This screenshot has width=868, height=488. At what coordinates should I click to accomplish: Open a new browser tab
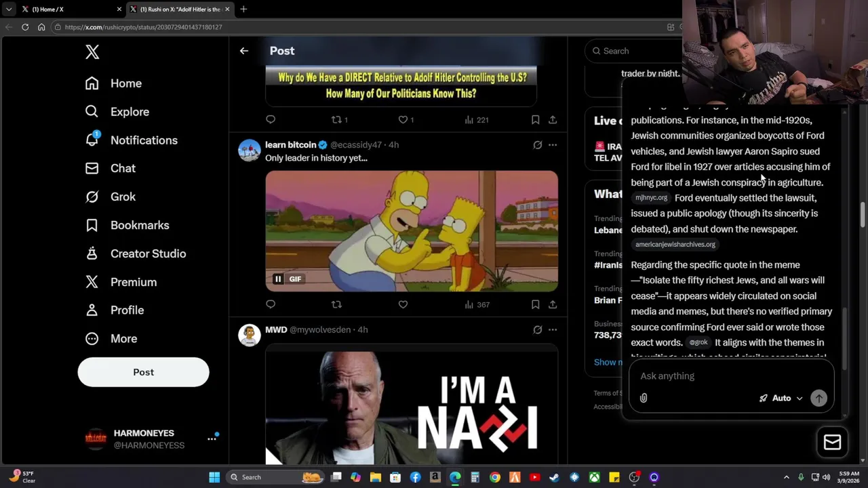[243, 9]
